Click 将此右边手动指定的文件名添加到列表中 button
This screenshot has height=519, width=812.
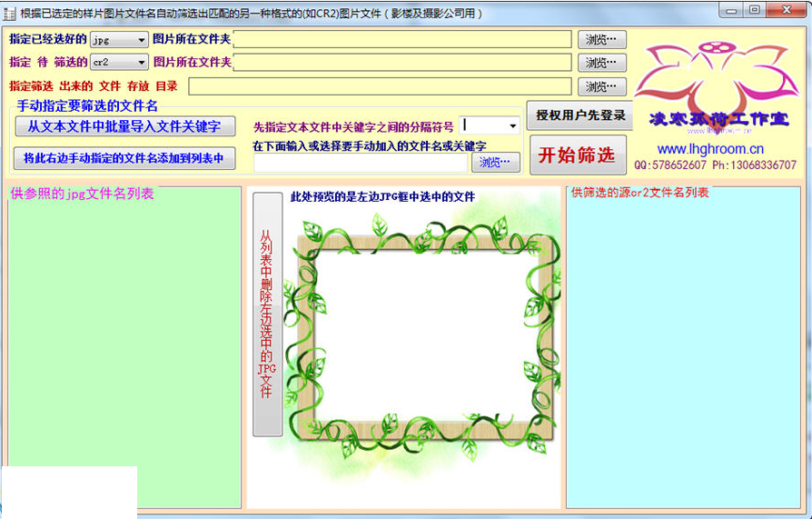pyautogui.click(x=124, y=158)
